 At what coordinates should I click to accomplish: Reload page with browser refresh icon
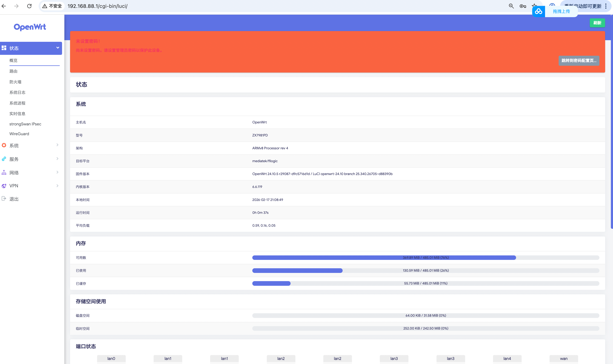click(x=29, y=6)
